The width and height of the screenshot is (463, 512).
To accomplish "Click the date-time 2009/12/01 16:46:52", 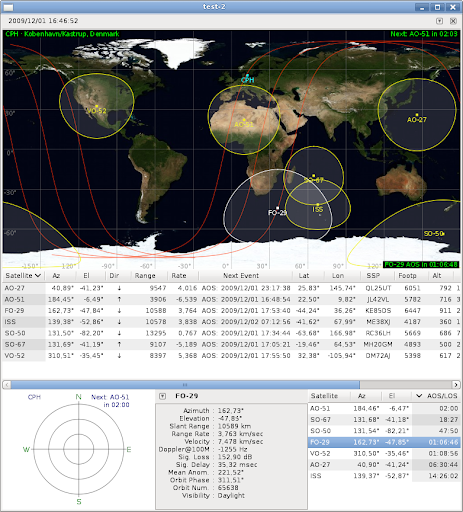I will [43, 21].
